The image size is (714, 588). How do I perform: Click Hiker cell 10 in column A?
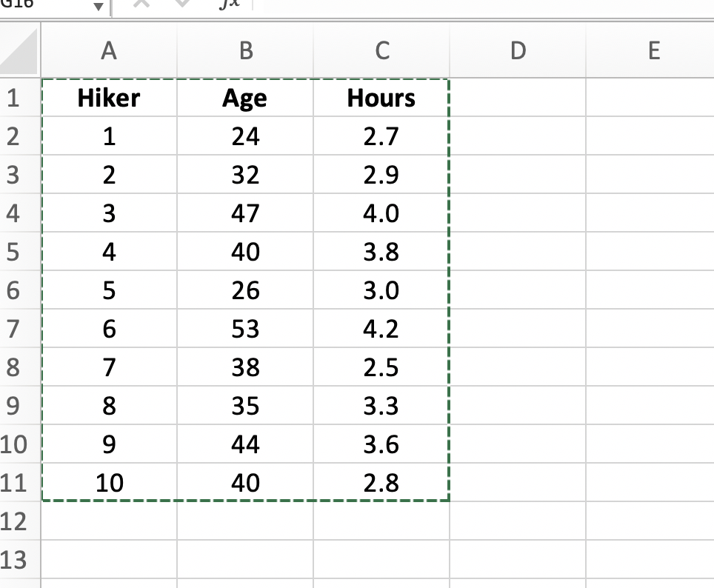[x=109, y=482]
